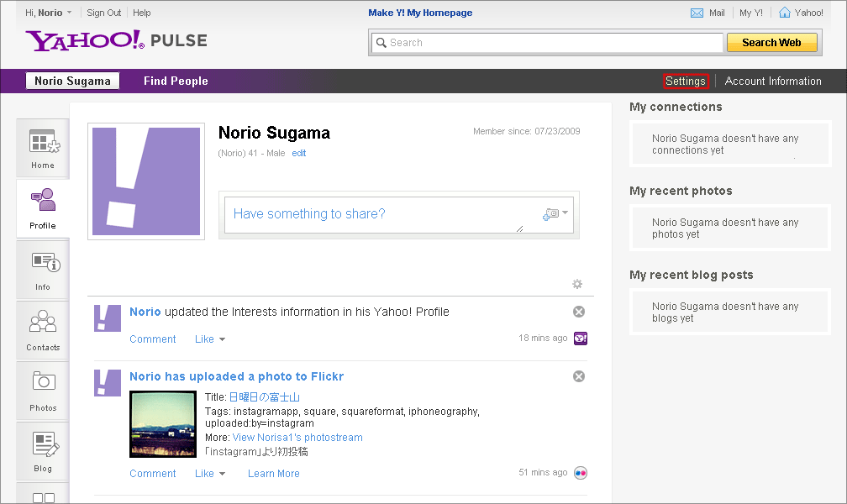Expand the Hi, Norio account dropdown
847x504 pixels.
point(69,13)
